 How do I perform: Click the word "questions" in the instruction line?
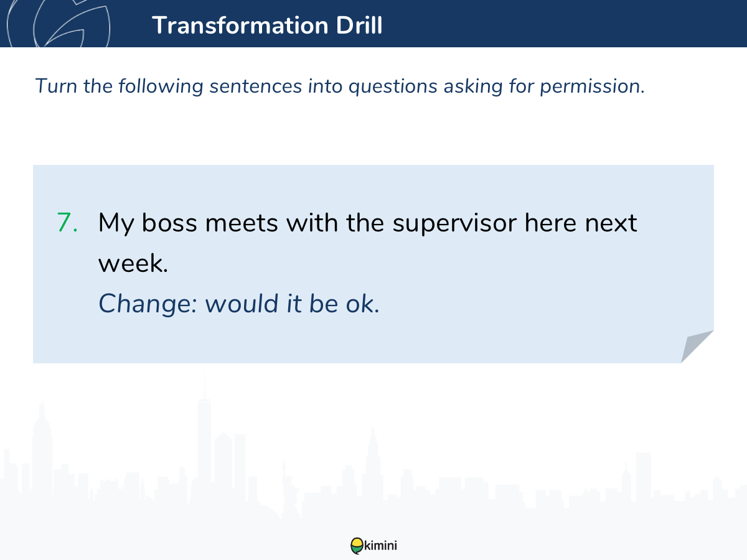point(393,86)
